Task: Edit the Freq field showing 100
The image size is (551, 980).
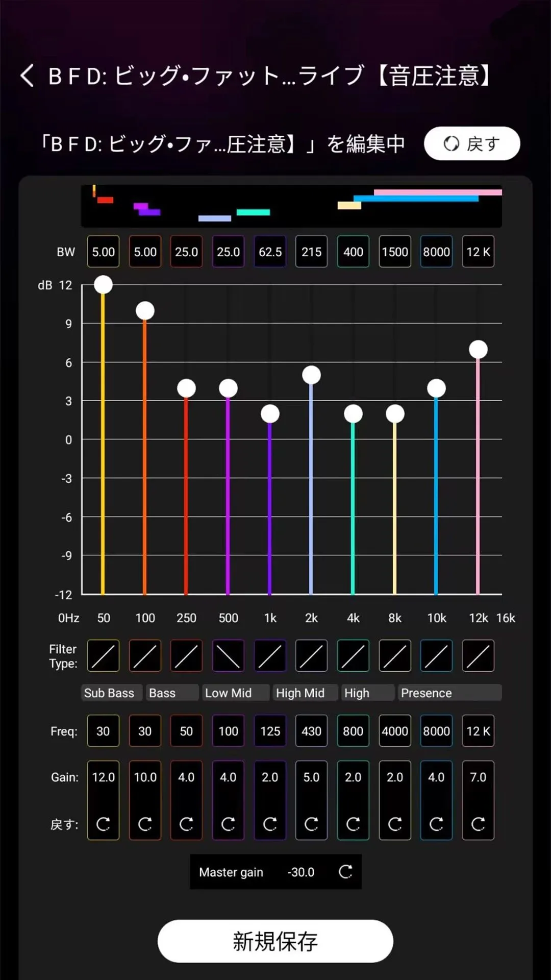Action: 228,731
